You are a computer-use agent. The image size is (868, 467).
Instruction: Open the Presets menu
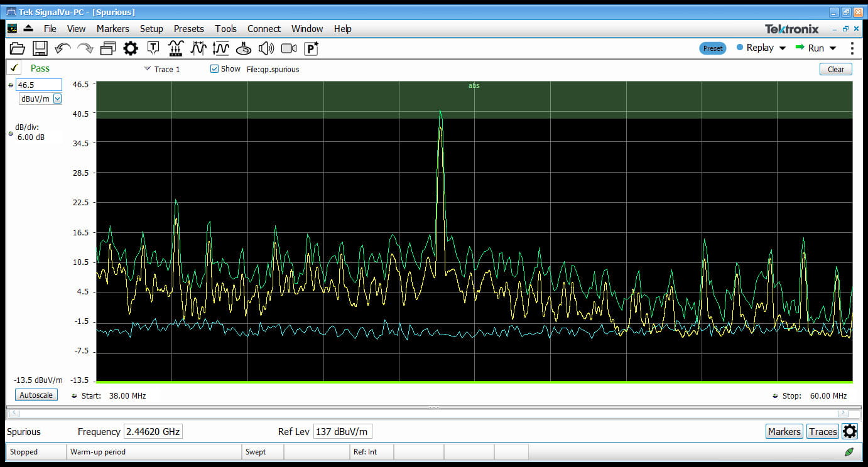coord(188,29)
